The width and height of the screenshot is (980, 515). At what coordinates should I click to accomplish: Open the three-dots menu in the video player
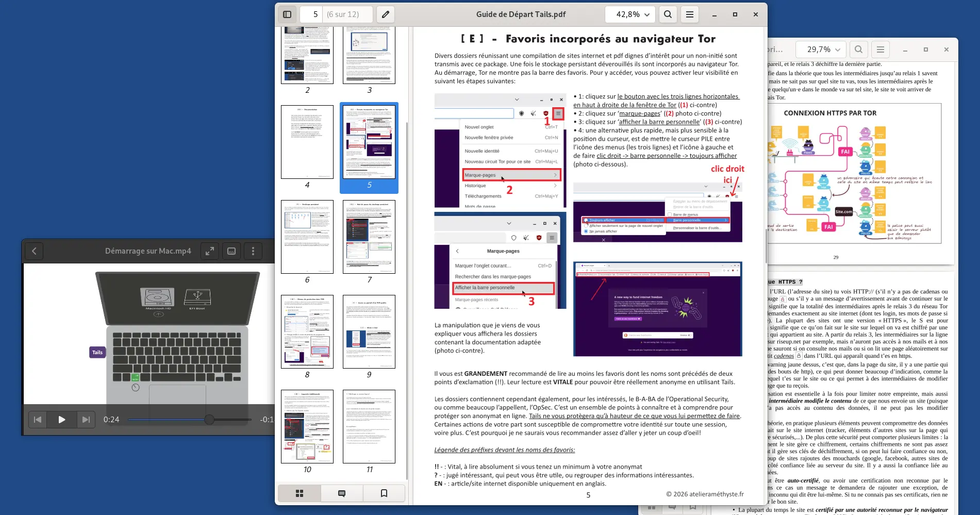point(253,251)
